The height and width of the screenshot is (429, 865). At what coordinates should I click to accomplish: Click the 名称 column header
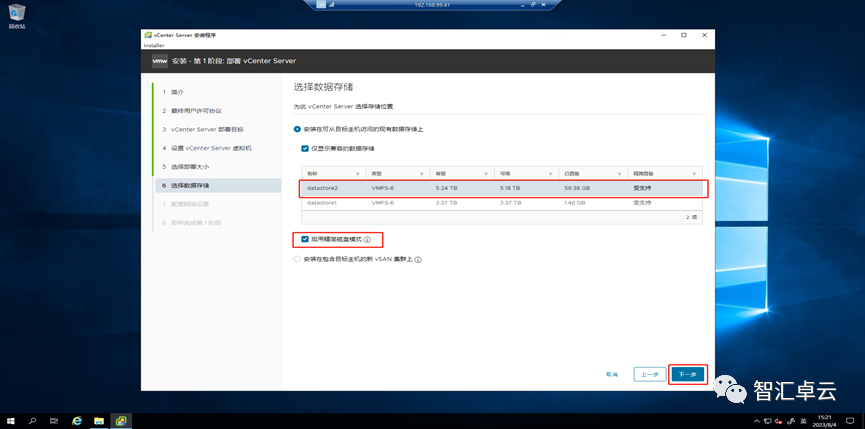[x=313, y=174]
